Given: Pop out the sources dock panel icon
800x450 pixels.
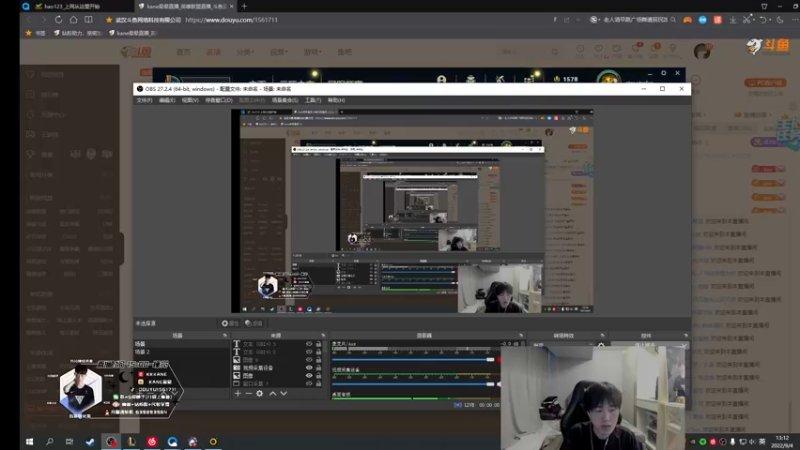Looking at the screenshot, I should coord(323,336).
